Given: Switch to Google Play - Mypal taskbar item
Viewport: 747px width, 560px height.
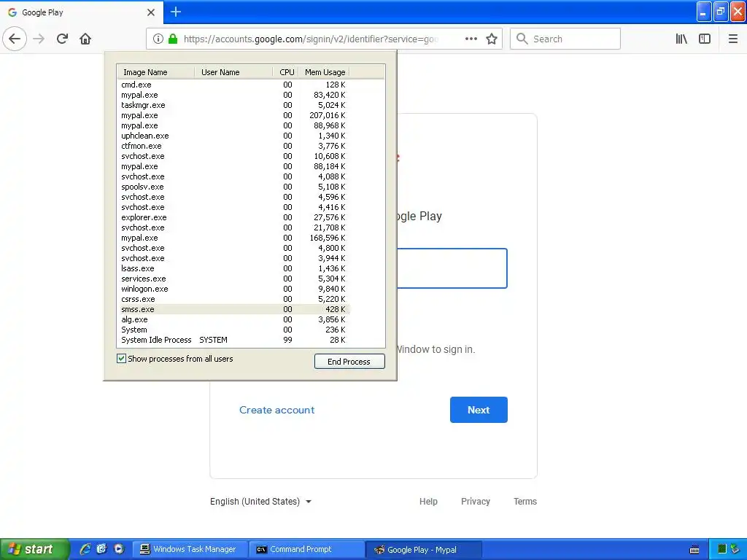Looking at the screenshot, I should pos(424,550).
